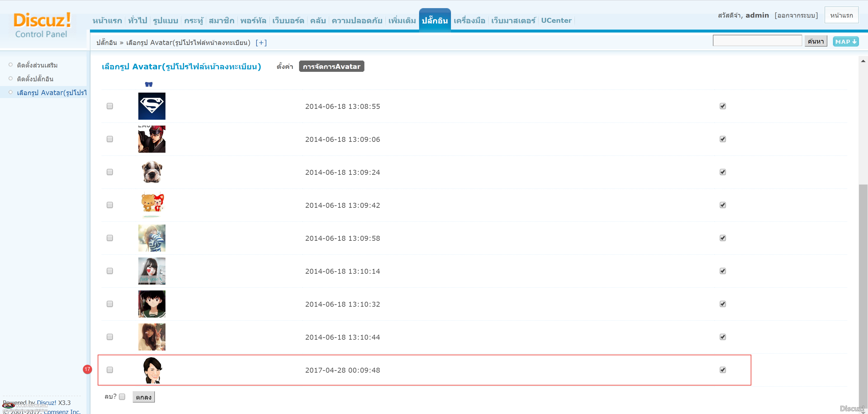The width and height of the screenshot is (868, 414).
Task: Open the สมาชิก menu tab
Action: (222, 21)
